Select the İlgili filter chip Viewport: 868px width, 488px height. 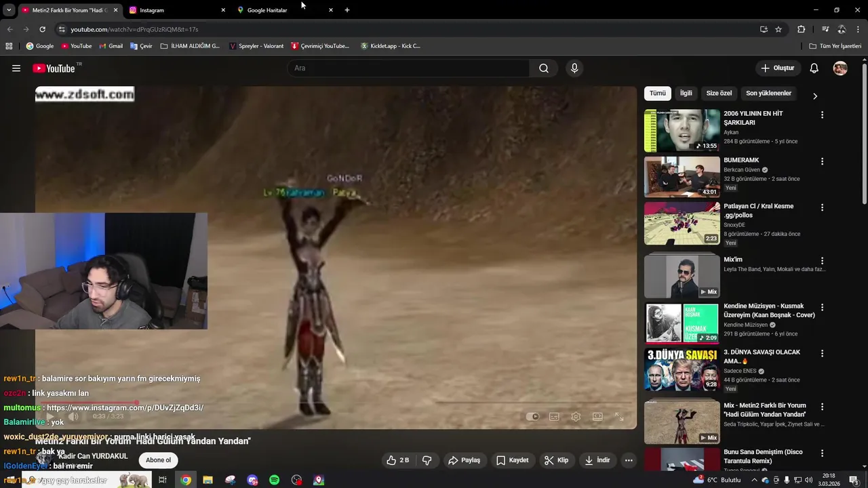(x=686, y=94)
